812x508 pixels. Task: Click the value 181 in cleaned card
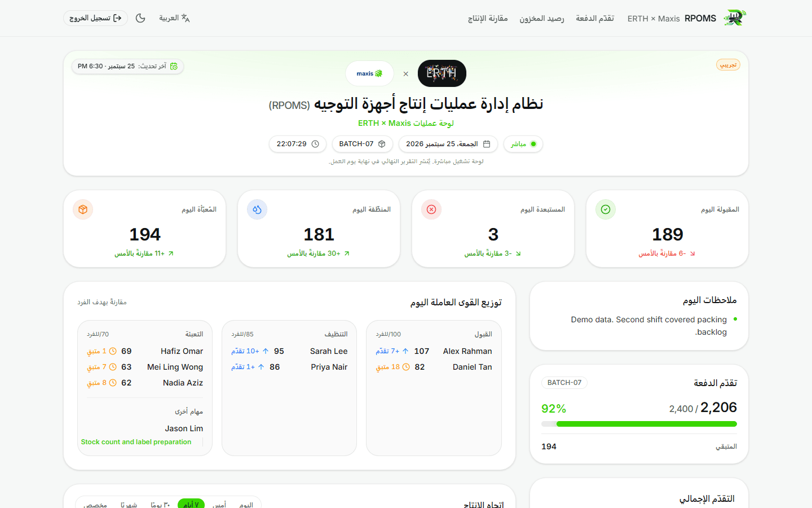319,234
